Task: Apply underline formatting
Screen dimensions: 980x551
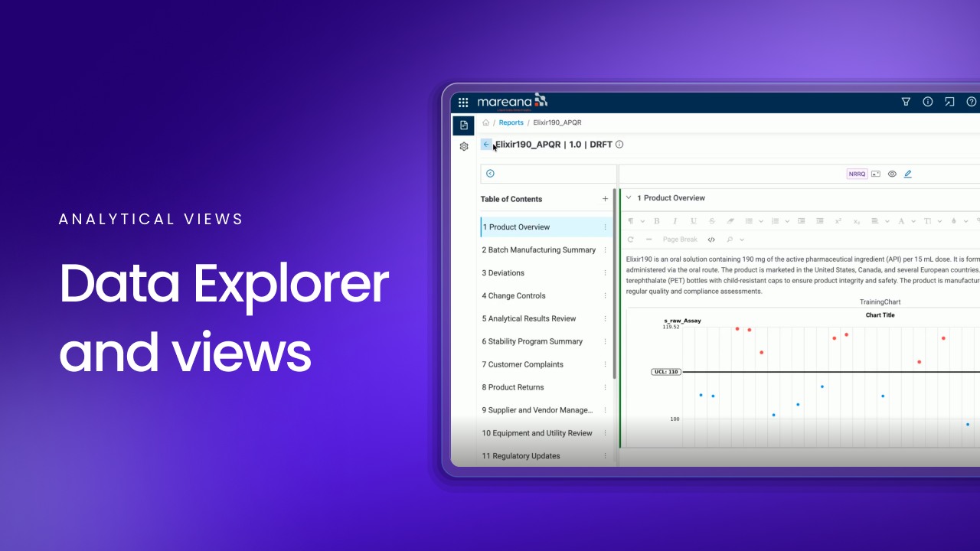Action: pyautogui.click(x=694, y=221)
